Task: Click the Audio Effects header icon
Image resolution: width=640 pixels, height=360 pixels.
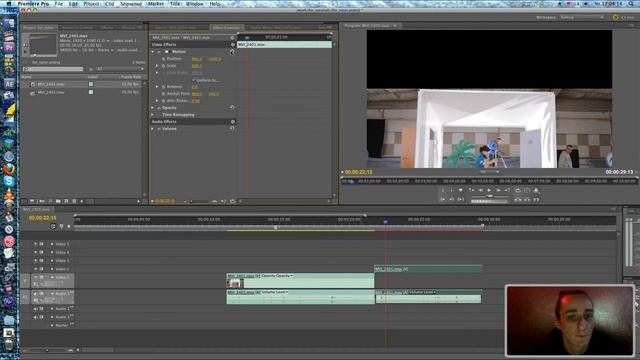Action: point(233,122)
